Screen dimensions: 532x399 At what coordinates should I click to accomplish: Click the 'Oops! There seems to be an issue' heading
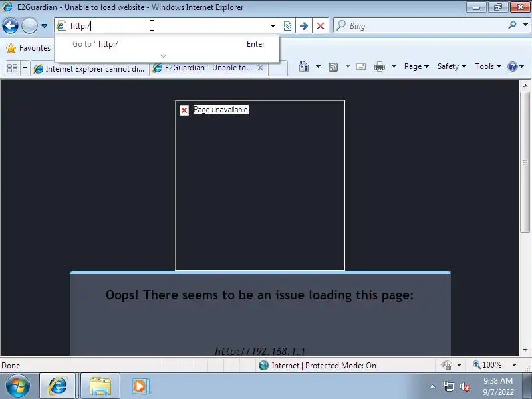260,295
